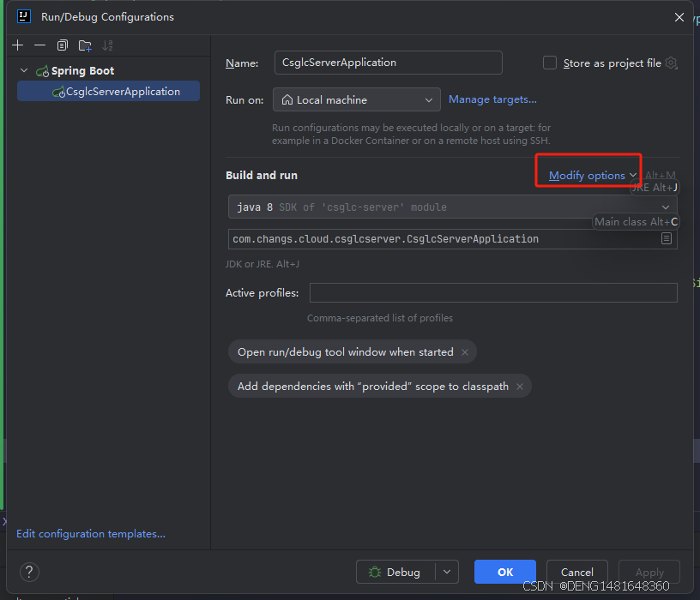The height and width of the screenshot is (600, 700).
Task: Remove the provided scope dependencies option
Action: click(x=520, y=386)
